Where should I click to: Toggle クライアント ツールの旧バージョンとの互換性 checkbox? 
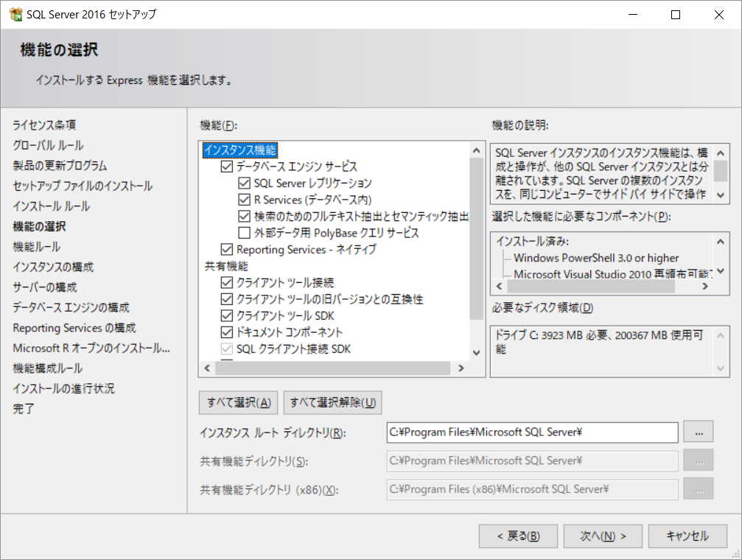[227, 299]
